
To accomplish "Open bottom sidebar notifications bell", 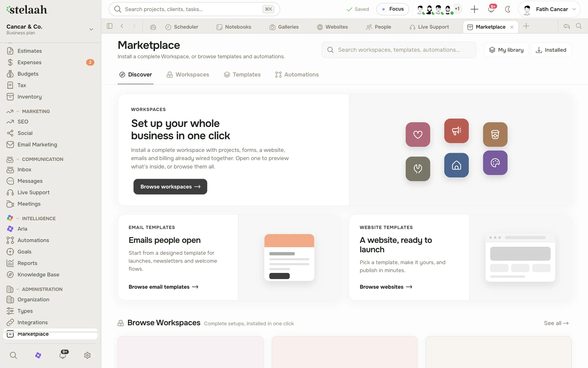I will pos(63,355).
